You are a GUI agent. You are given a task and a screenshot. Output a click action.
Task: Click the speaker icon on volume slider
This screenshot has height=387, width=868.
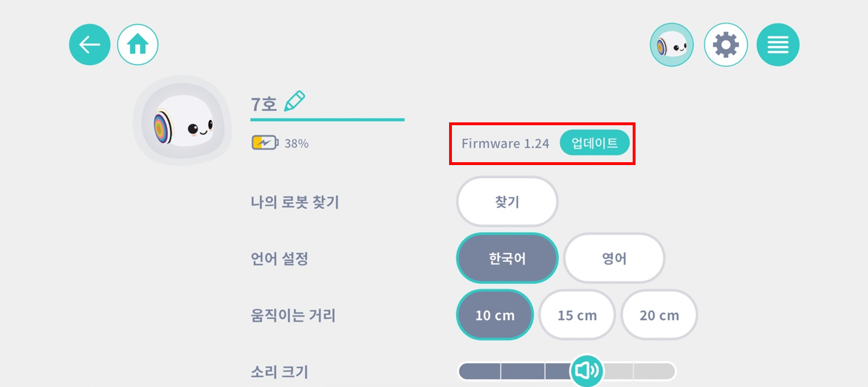tap(587, 371)
